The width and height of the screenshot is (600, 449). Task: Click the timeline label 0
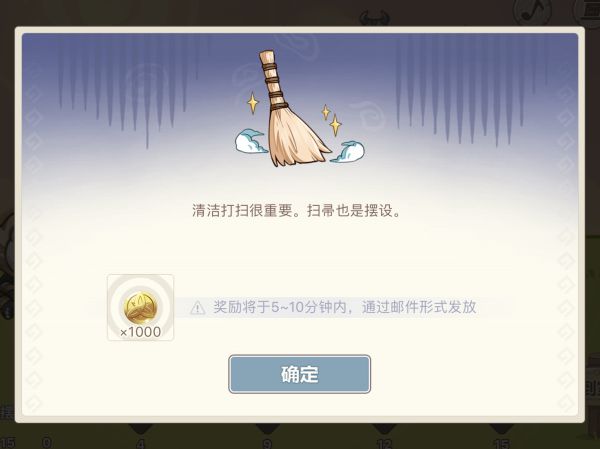[x=47, y=443]
